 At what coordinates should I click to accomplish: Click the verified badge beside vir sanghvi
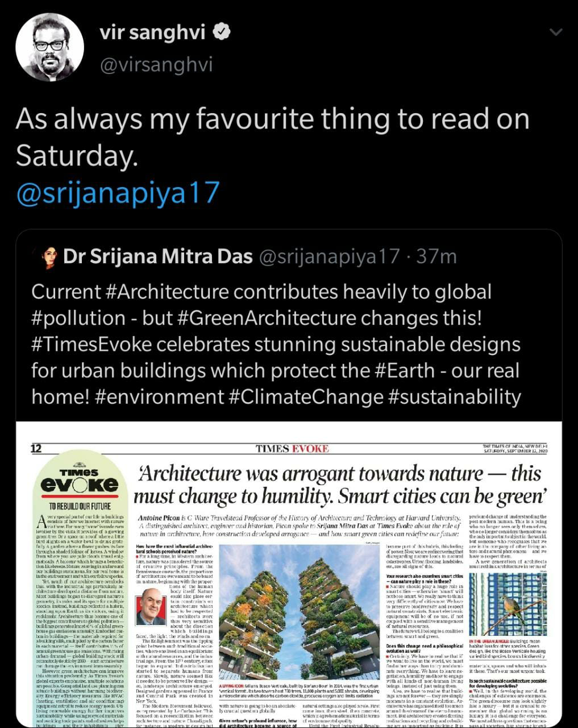pyautogui.click(x=221, y=32)
